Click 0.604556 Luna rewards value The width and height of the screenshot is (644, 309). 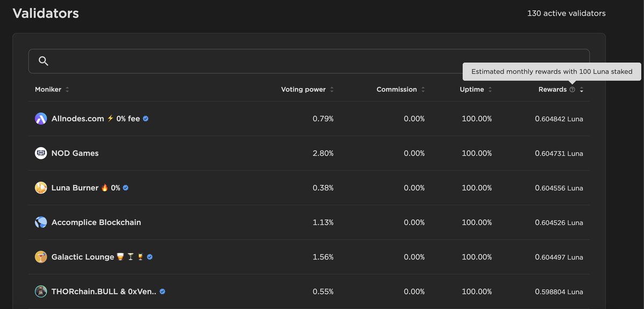pos(559,188)
